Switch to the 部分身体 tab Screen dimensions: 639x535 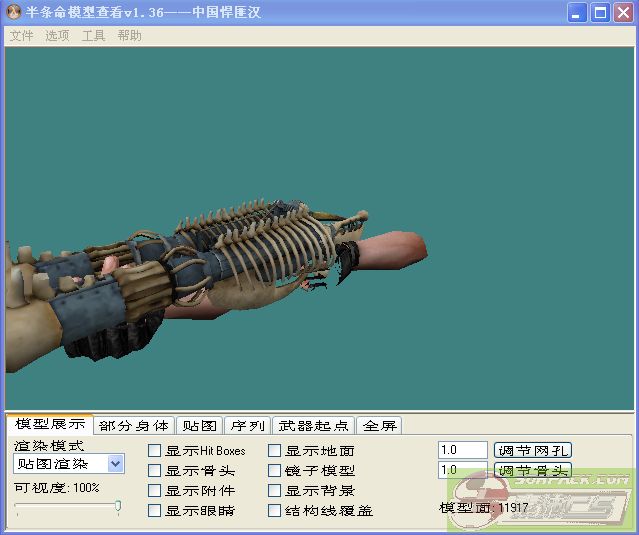134,426
